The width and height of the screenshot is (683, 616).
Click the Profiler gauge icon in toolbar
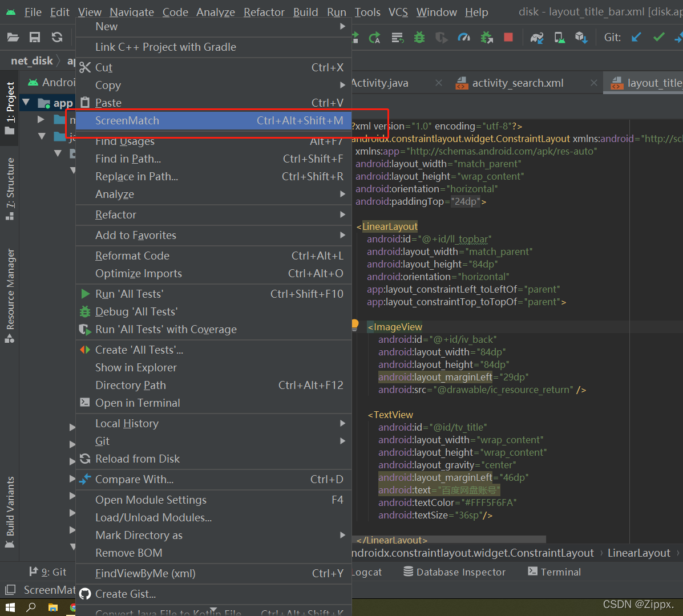464,38
